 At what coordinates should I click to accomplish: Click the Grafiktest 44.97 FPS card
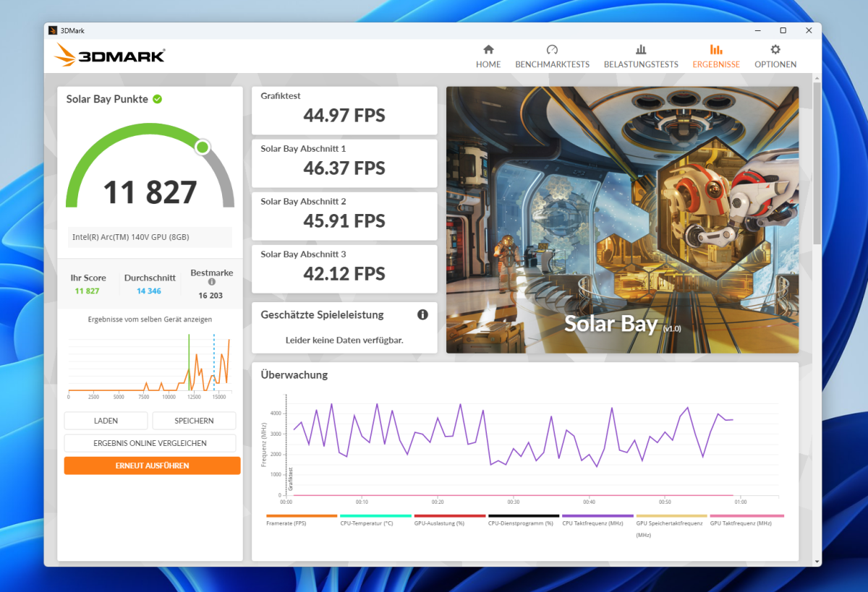(344, 111)
